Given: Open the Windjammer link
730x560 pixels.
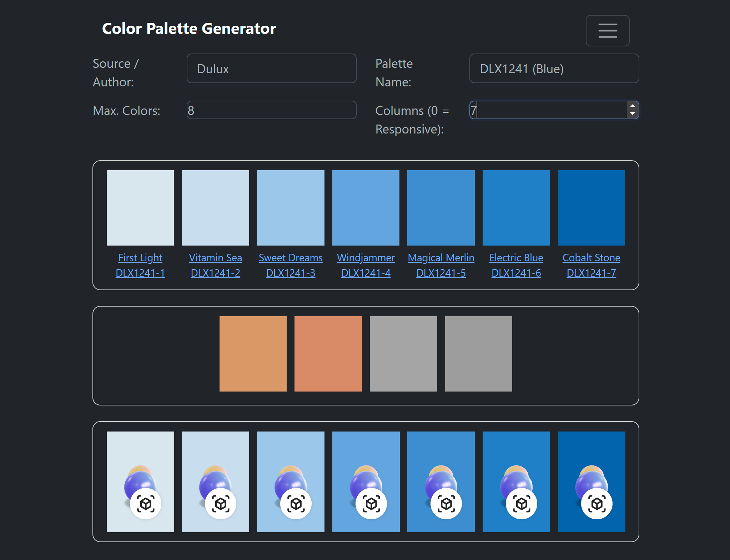Looking at the screenshot, I should 366,258.
